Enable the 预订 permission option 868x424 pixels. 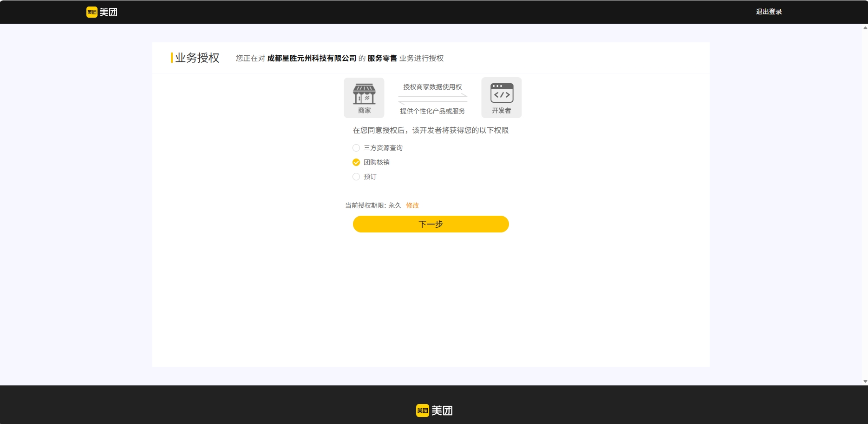(x=356, y=177)
